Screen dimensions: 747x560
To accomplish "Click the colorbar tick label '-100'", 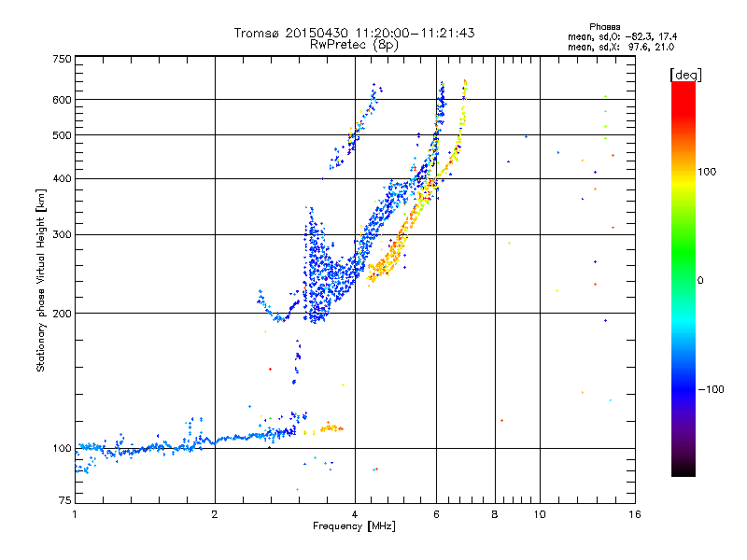I will 711,389.
